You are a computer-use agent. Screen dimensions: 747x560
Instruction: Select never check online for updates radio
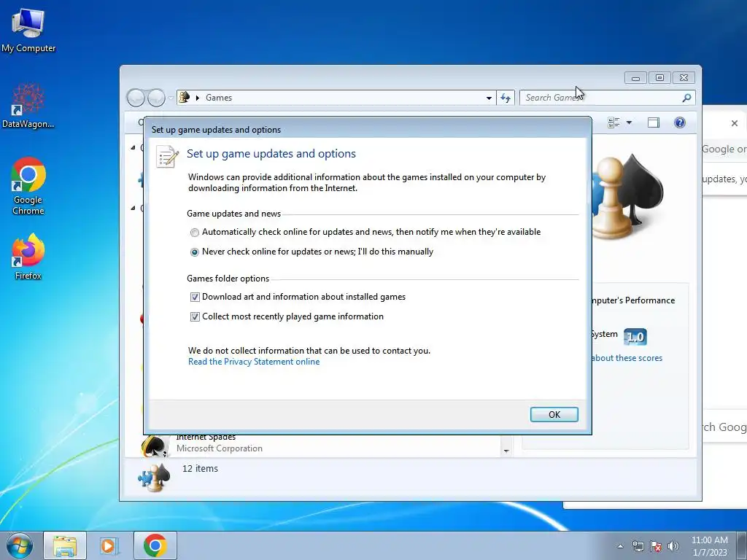[x=194, y=252]
